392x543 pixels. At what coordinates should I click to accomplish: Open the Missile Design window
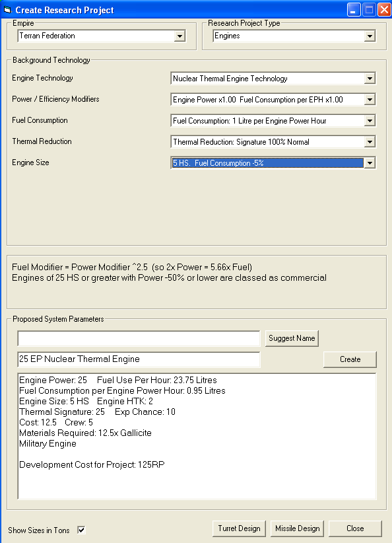[297, 528]
